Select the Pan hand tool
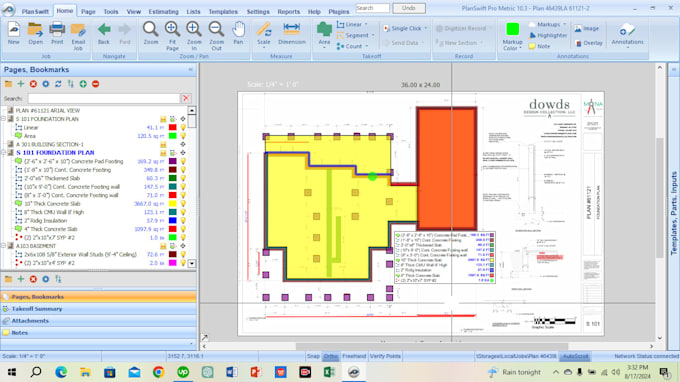680x382 pixels. 238,33
